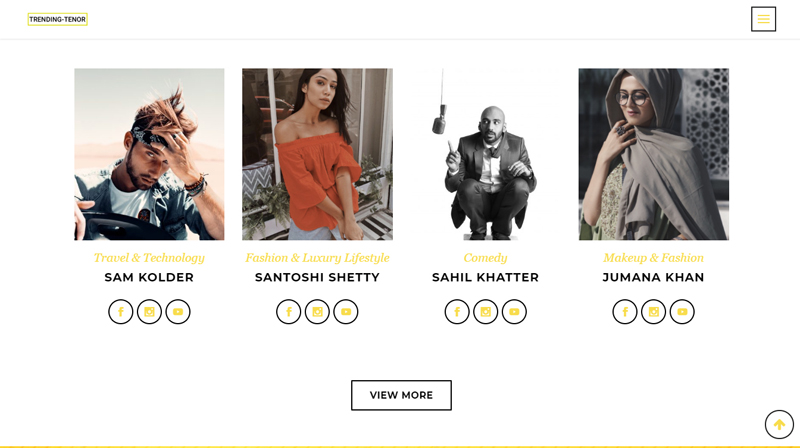The width and height of the screenshot is (800, 448).
Task: Open Sam Kolder's Facebook icon
Action: click(121, 312)
